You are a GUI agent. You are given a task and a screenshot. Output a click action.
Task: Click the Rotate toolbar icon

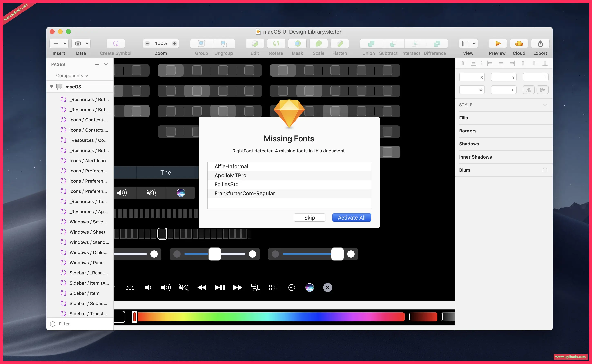[x=276, y=44]
